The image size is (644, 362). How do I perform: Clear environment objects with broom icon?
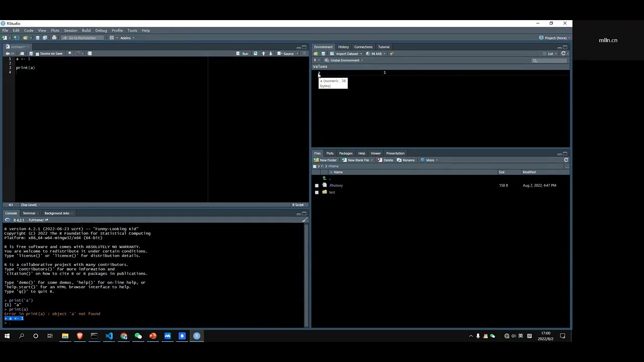tap(391, 53)
